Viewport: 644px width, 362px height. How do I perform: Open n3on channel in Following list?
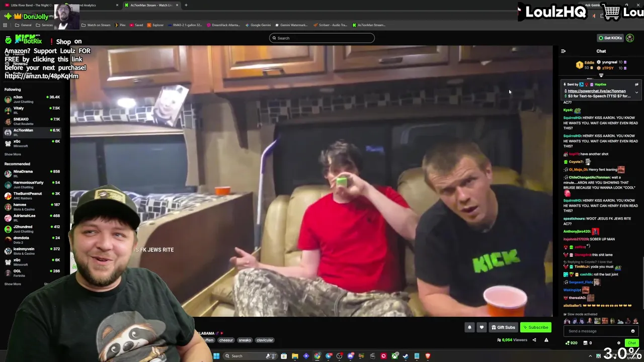(32, 99)
